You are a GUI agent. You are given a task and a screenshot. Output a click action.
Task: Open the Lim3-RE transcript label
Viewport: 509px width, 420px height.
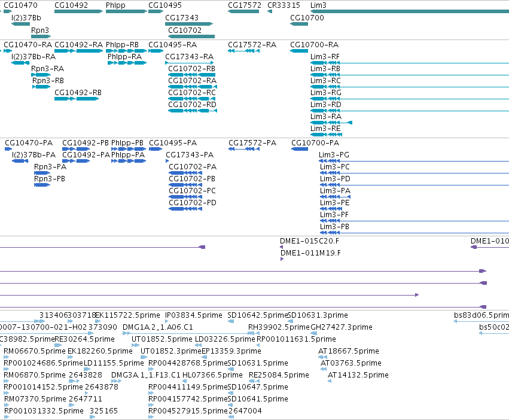point(325,129)
